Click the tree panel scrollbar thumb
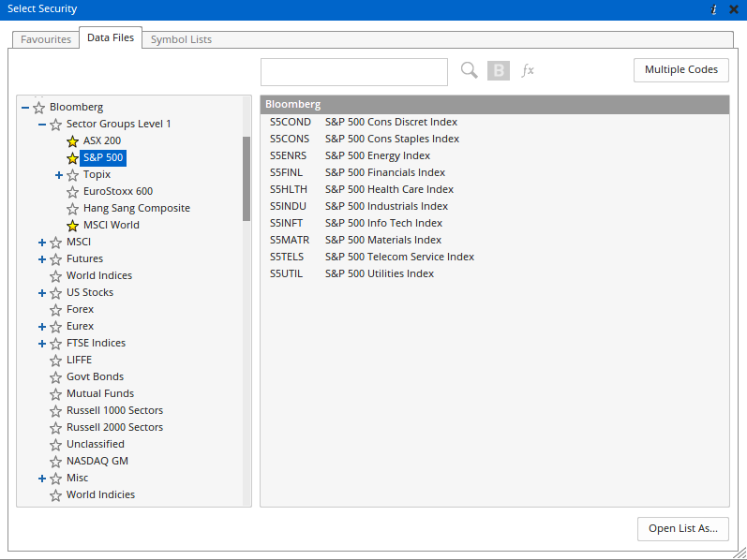Image resolution: width=747 pixels, height=560 pixels. coord(247,179)
